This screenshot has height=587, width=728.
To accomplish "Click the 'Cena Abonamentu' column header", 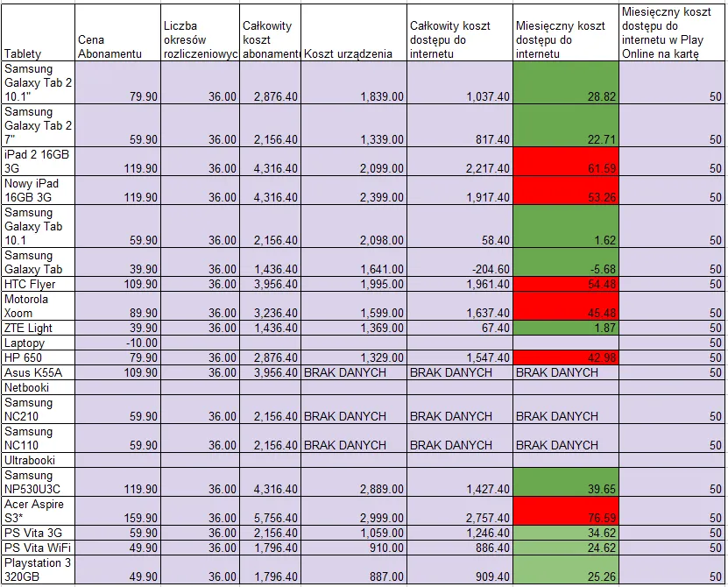I will (x=118, y=32).
